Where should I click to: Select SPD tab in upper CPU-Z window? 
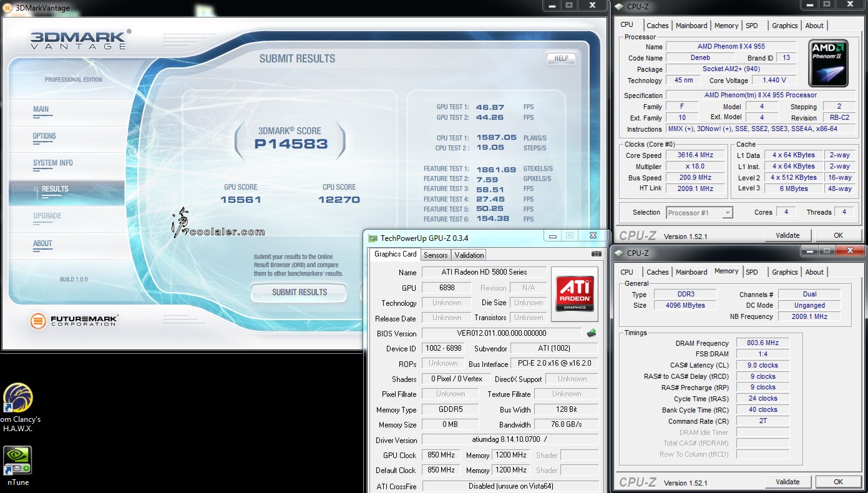coord(752,26)
